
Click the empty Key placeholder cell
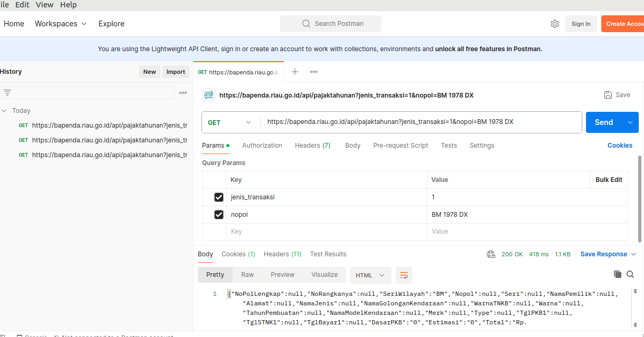pos(328,232)
